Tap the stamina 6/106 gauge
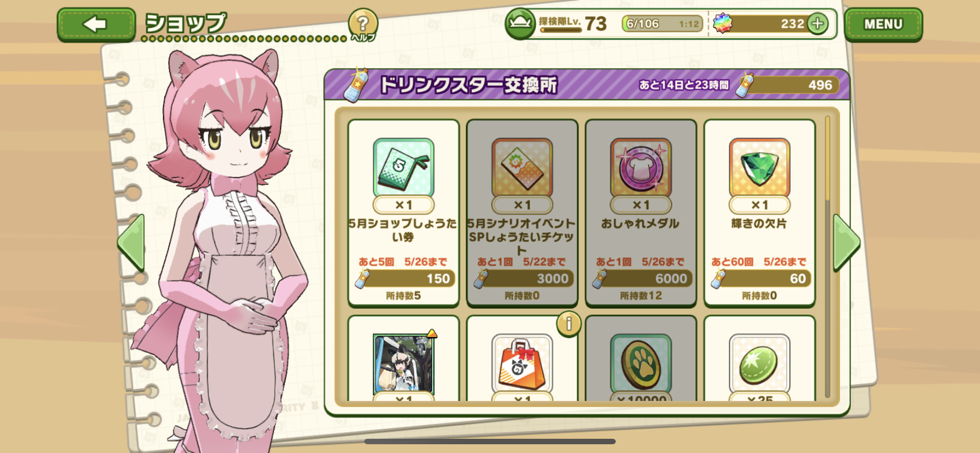 (x=662, y=24)
